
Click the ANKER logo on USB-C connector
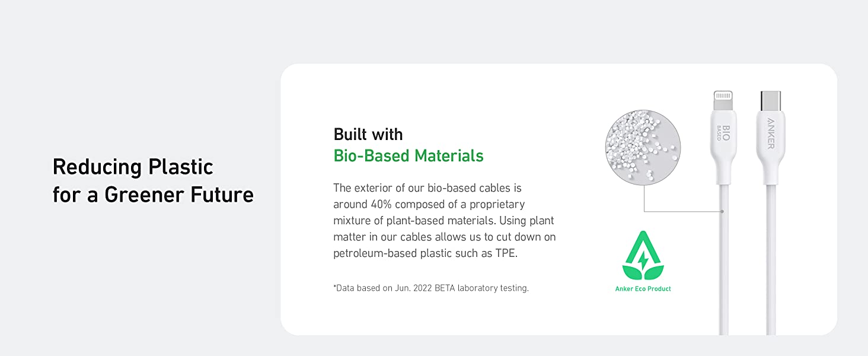point(771,133)
